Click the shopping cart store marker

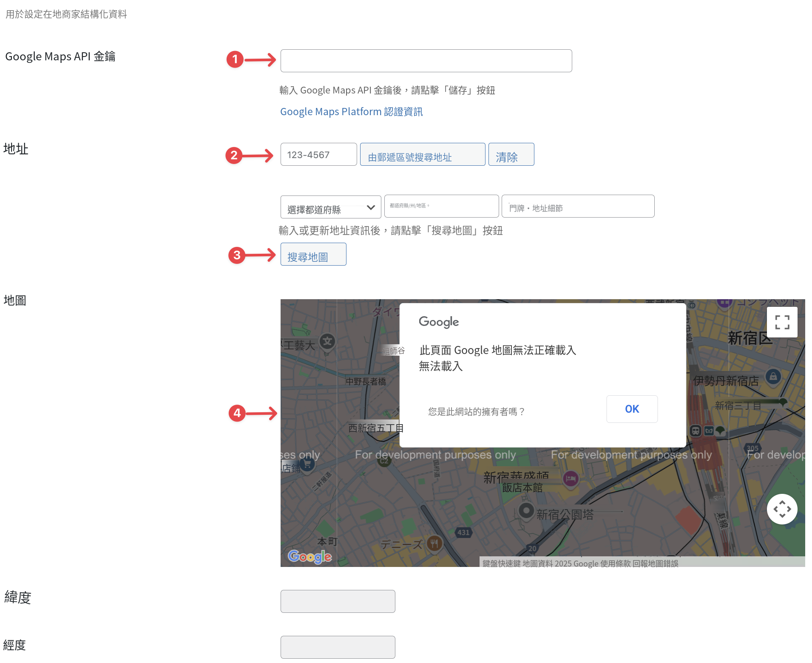tap(307, 464)
